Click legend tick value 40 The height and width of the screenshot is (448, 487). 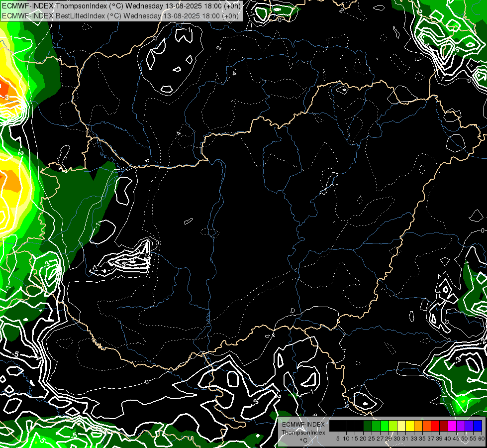tap(448, 439)
